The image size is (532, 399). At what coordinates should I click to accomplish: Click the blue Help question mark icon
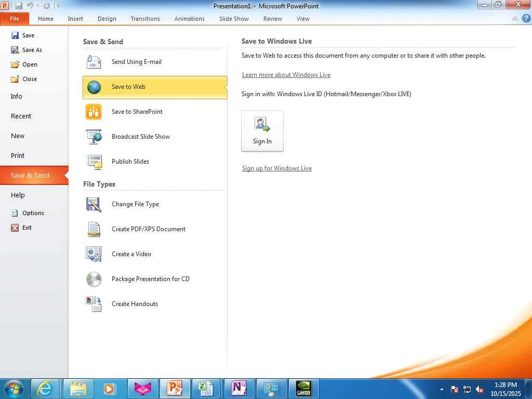[x=526, y=18]
